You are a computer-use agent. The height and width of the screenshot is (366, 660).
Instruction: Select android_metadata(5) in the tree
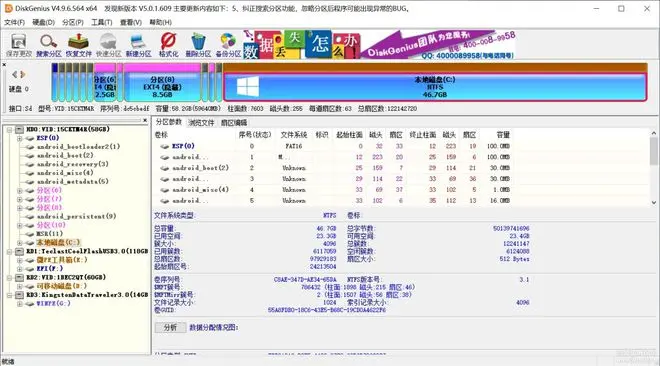(72, 182)
